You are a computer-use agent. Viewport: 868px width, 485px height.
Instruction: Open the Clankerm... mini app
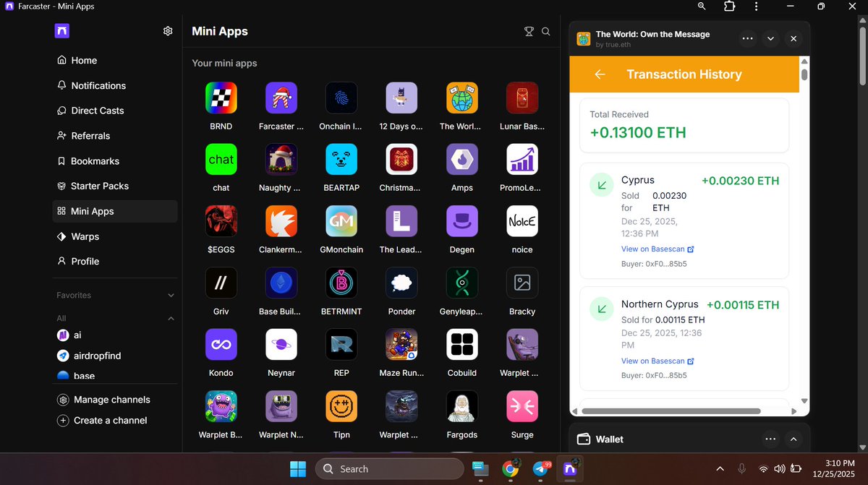[x=281, y=221]
